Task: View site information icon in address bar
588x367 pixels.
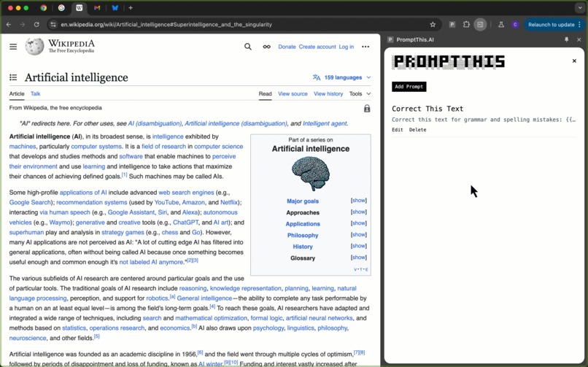Action: tap(53, 24)
